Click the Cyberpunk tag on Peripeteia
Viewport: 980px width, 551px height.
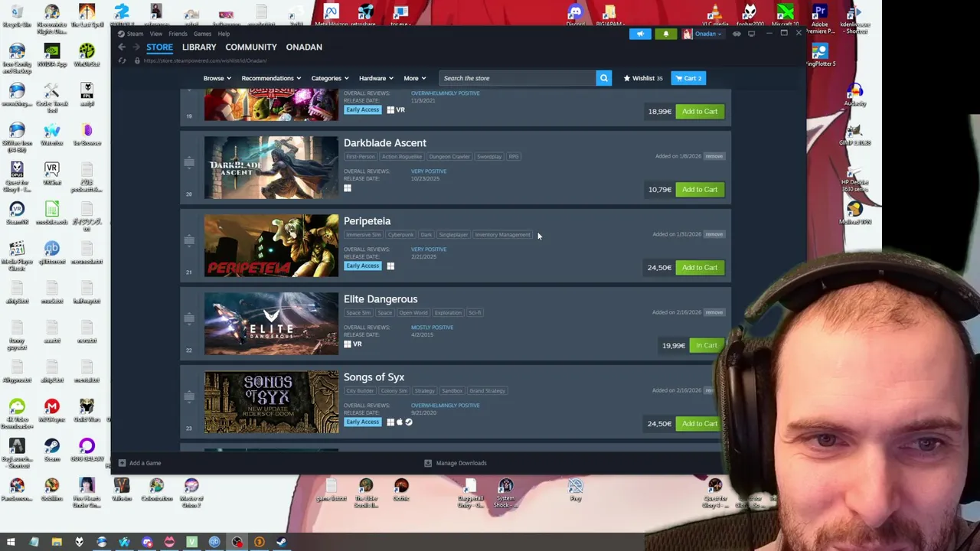tap(400, 235)
